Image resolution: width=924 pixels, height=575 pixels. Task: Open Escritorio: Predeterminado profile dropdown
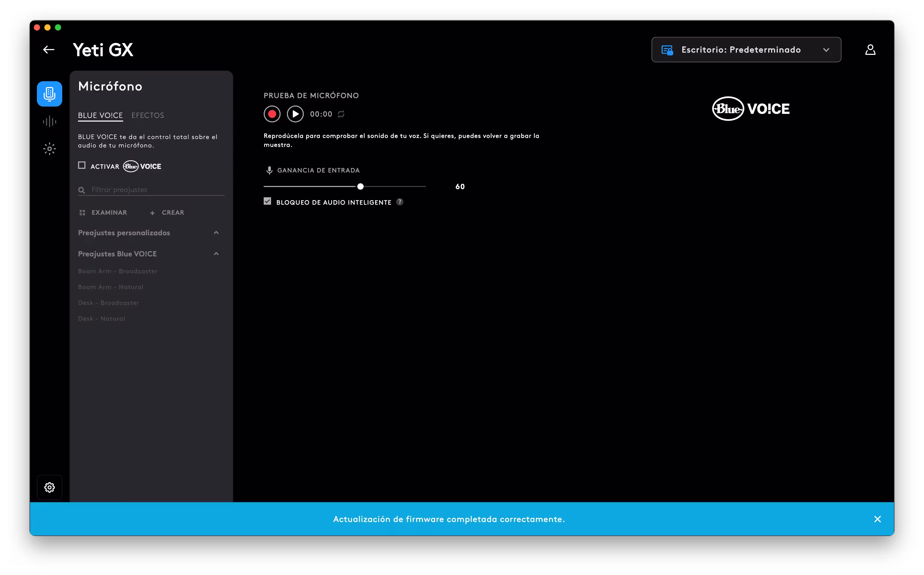point(746,50)
